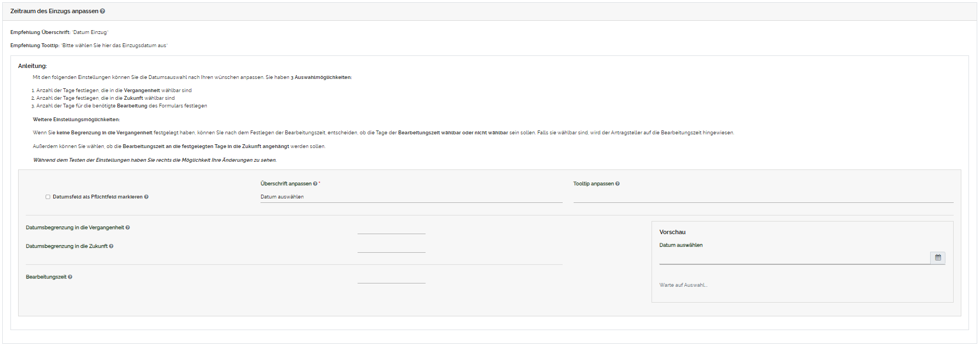Select the Vergangenheit date limit input

391,228
